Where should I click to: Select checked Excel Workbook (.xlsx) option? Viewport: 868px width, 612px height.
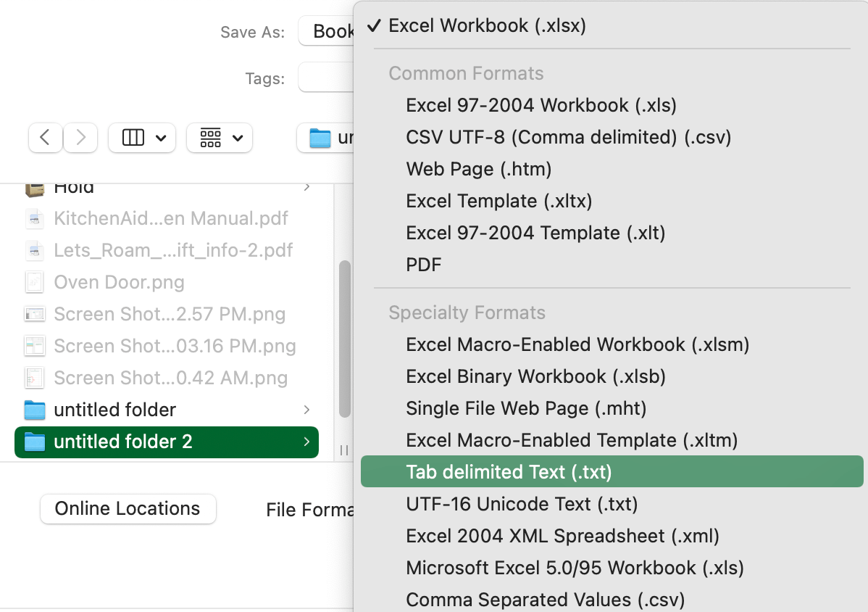[x=487, y=25]
